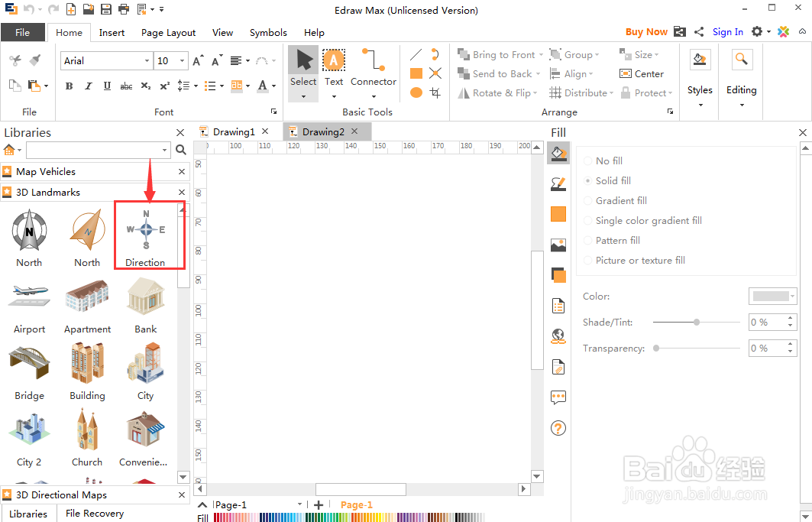Select the No fill option
The height and width of the screenshot is (522, 812).
coord(603,160)
